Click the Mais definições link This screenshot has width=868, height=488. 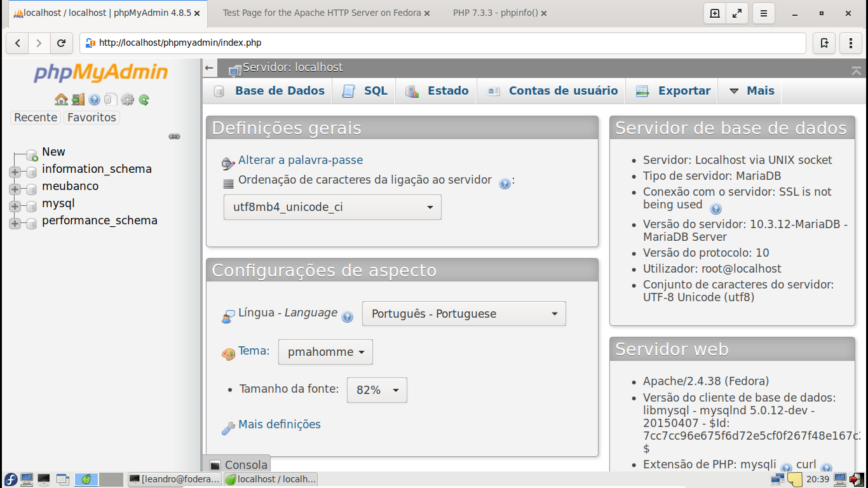[280, 424]
